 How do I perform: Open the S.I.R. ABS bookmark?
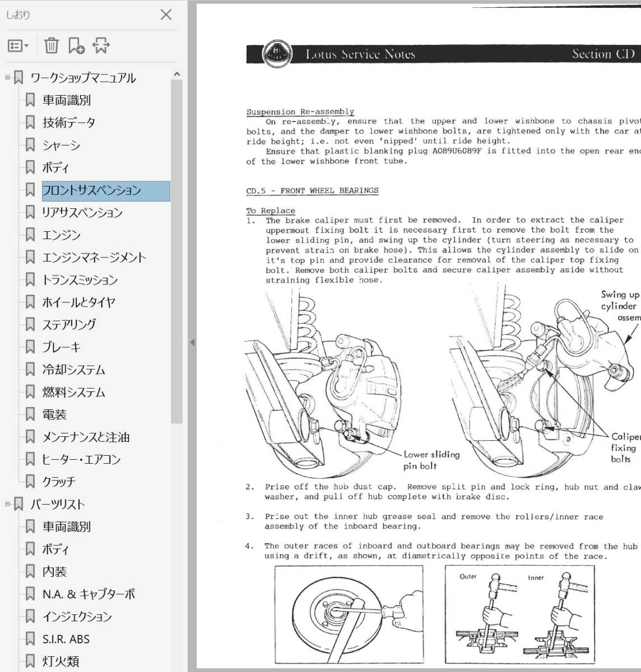coord(66,638)
